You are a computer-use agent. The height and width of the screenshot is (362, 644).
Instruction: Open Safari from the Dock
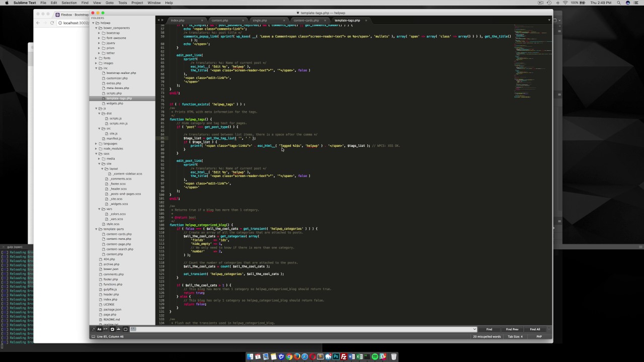[305, 356]
